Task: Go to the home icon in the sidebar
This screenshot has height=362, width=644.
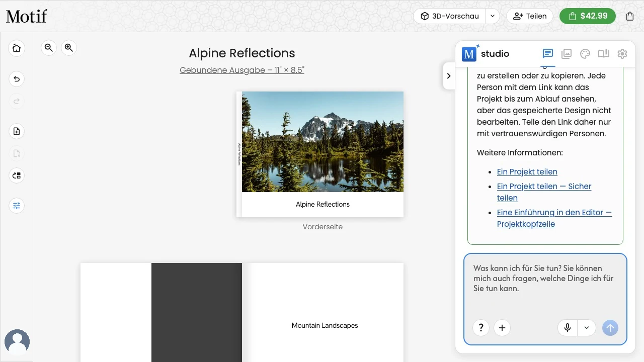Action: (17, 48)
